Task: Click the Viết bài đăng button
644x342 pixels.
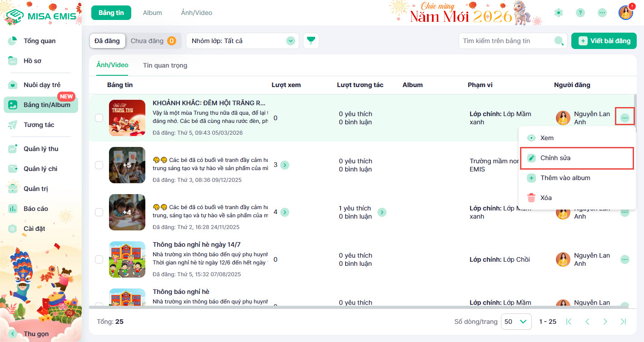Action: point(604,41)
